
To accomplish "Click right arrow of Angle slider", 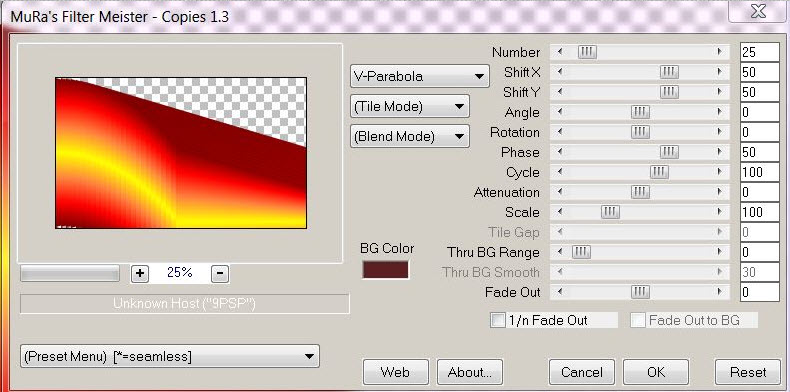I will tap(720, 112).
